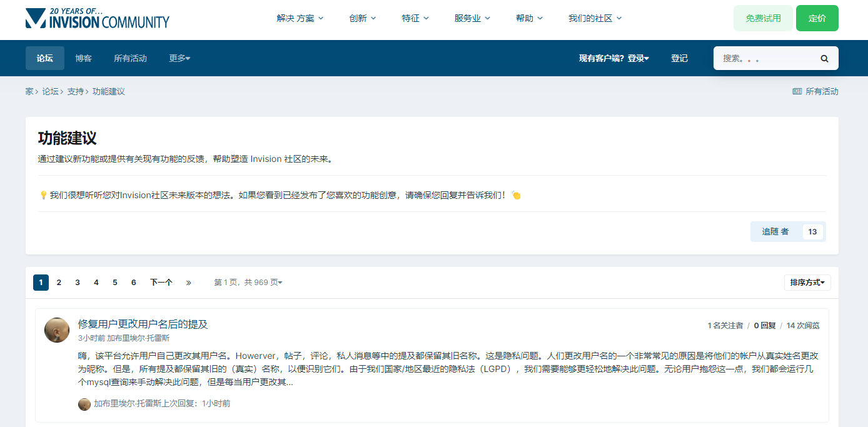The height and width of the screenshot is (427, 868).
Task: Open Gabriel Torres' avatar on the topic
Action: 56,329
